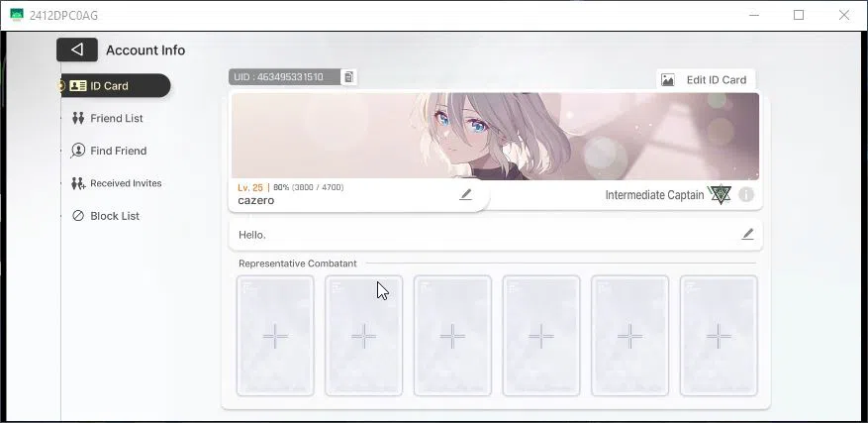Click the Edit ID Card button
This screenshot has height=423, width=868.
tap(706, 80)
